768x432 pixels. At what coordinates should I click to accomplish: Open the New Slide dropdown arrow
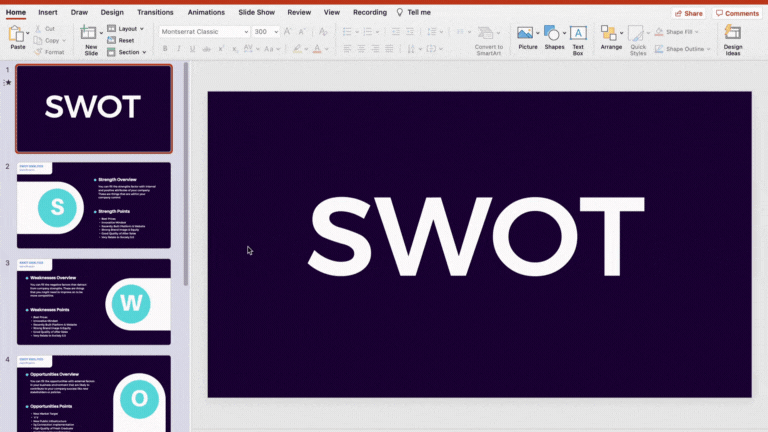click(x=101, y=33)
